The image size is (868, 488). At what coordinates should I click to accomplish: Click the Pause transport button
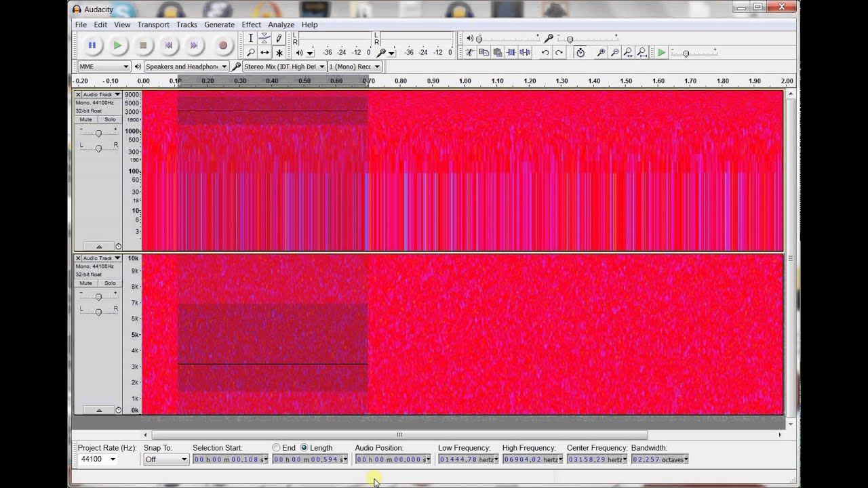92,45
